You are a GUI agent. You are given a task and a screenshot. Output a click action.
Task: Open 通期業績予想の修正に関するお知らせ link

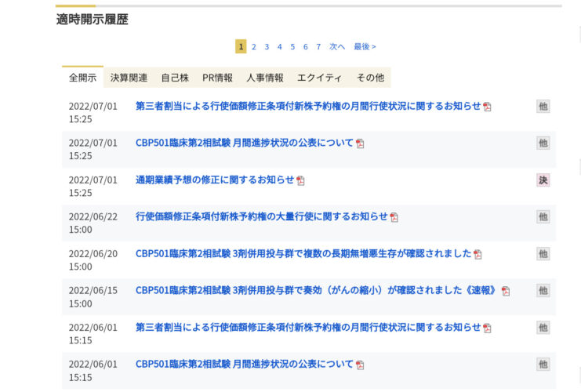pyautogui.click(x=215, y=180)
